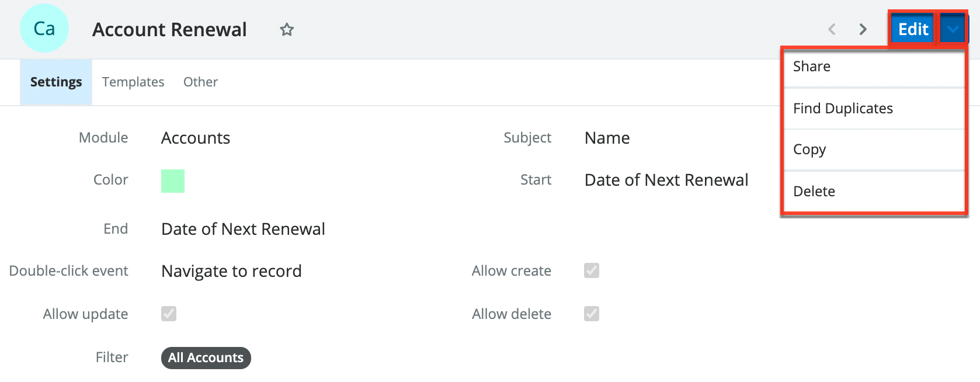Choose Share from the actions menu
The image size is (980, 382).
pyautogui.click(x=812, y=66)
